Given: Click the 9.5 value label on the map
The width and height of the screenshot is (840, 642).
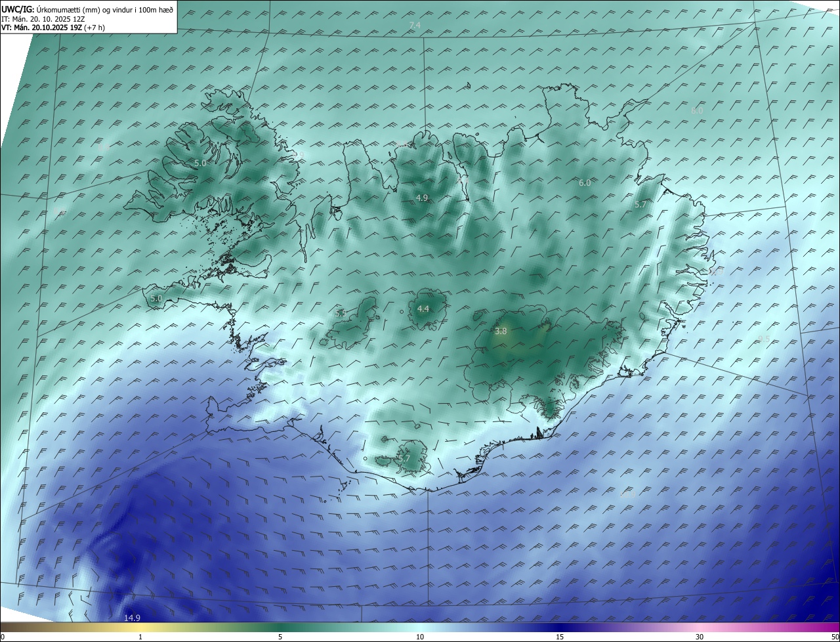Looking at the screenshot, I should pos(764,339).
